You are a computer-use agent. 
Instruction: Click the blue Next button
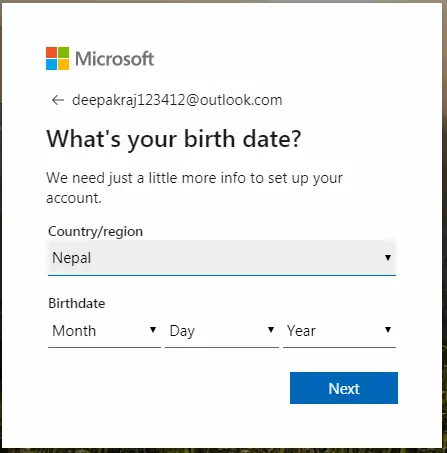coord(344,388)
